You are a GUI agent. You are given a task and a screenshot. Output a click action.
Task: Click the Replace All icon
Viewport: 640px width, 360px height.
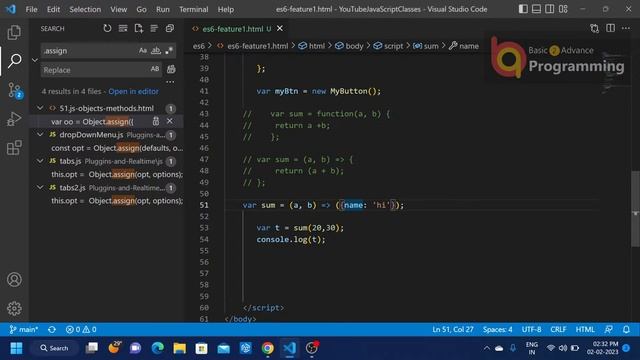click(171, 69)
